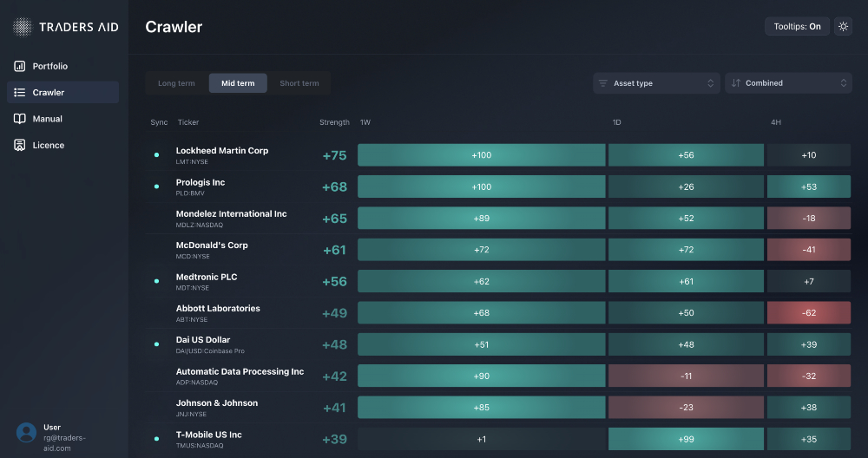Screen dimensions: 868x458
Task: Click the user avatar icon
Action: tap(27, 432)
